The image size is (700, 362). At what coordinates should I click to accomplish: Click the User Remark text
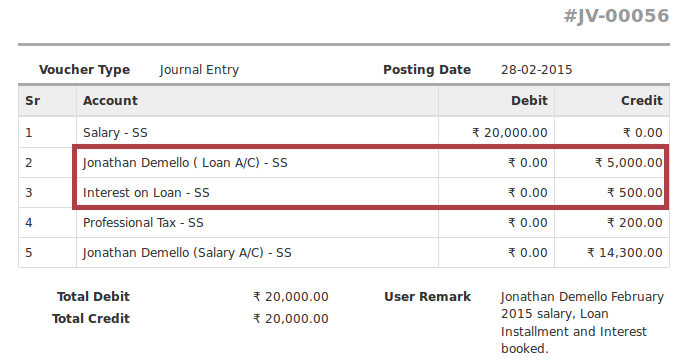tap(582, 323)
